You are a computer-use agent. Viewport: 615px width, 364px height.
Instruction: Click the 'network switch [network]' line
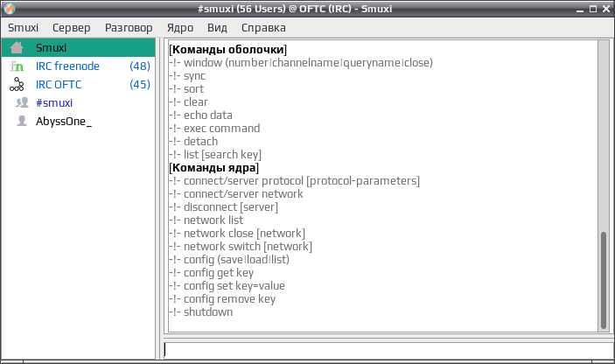241,247
